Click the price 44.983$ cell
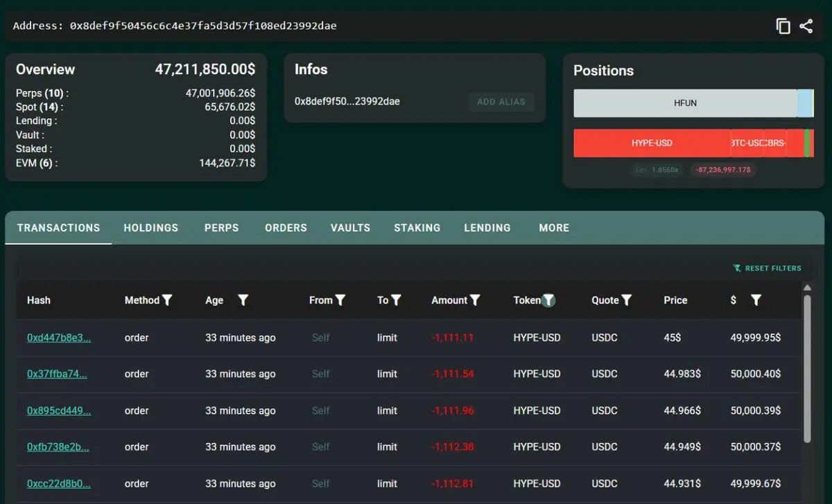This screenshot has height=504, width=832. click(682, 374)
